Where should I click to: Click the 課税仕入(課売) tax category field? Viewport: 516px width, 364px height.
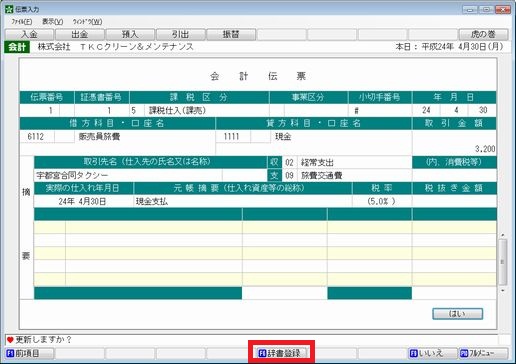pos(207,110)
